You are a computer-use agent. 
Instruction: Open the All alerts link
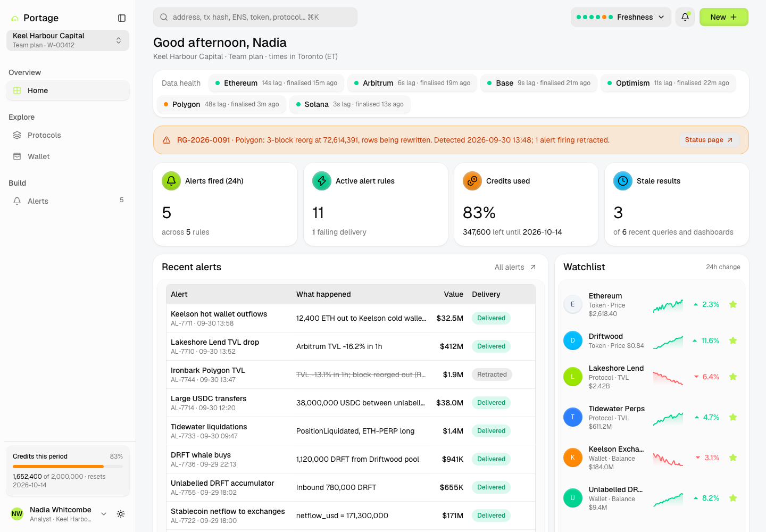515,267
